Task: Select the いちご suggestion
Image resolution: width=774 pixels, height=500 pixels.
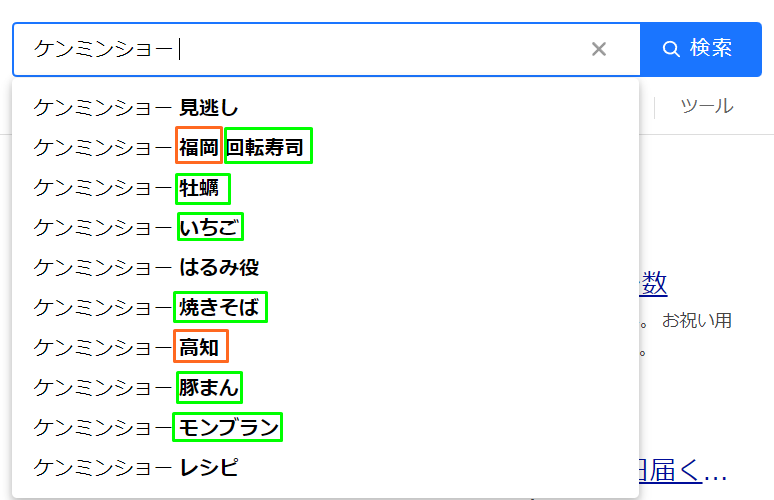Action: click(x=210, y=228)
